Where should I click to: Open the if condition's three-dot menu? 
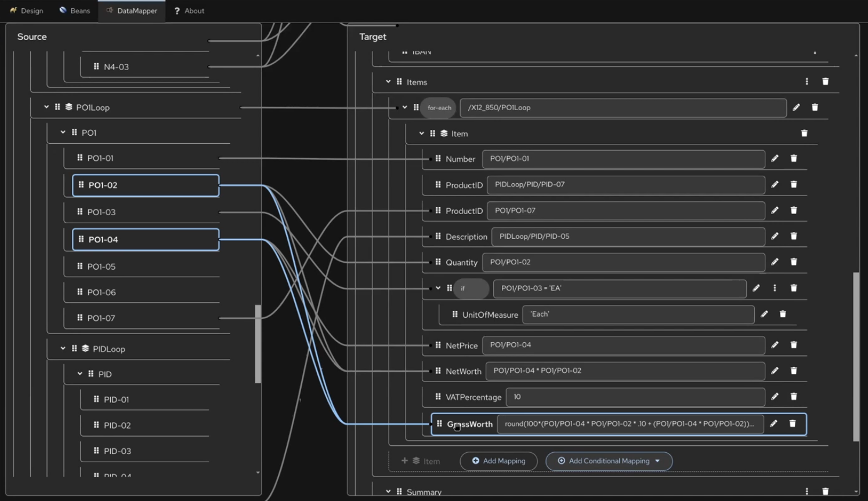pyautogui.click(x=775, y=288)
